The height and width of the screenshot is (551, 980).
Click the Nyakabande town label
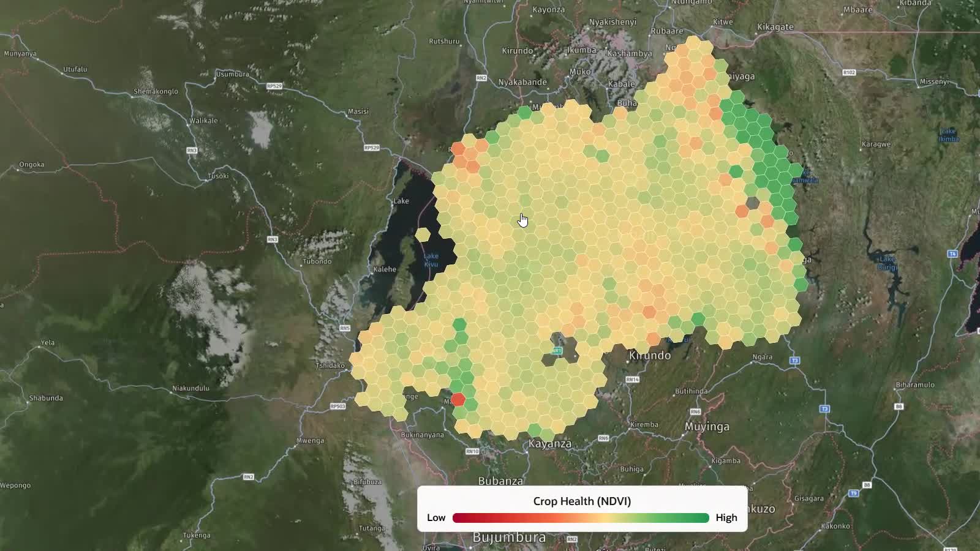point(522,82)
